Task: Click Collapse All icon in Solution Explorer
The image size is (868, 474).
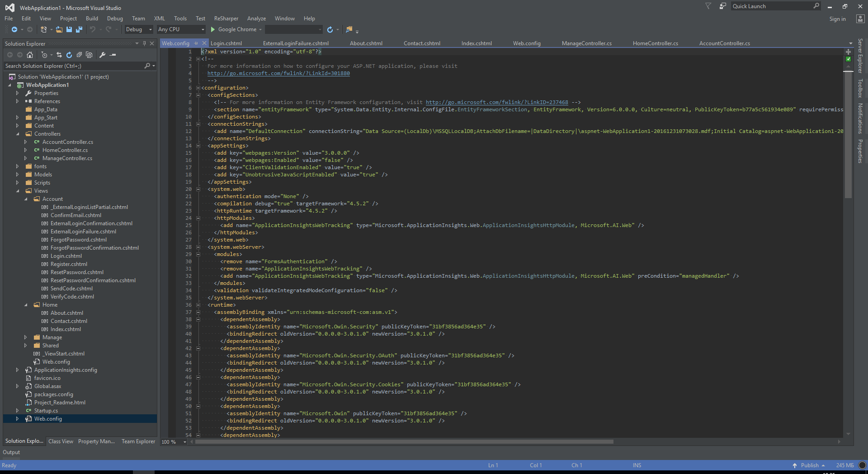Action: pyautogui.click(x=79, y=55)
